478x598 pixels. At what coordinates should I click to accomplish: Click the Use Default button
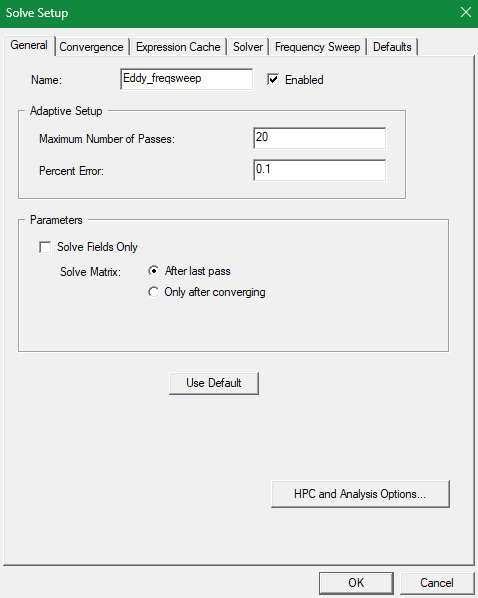(x=214, y=383)
